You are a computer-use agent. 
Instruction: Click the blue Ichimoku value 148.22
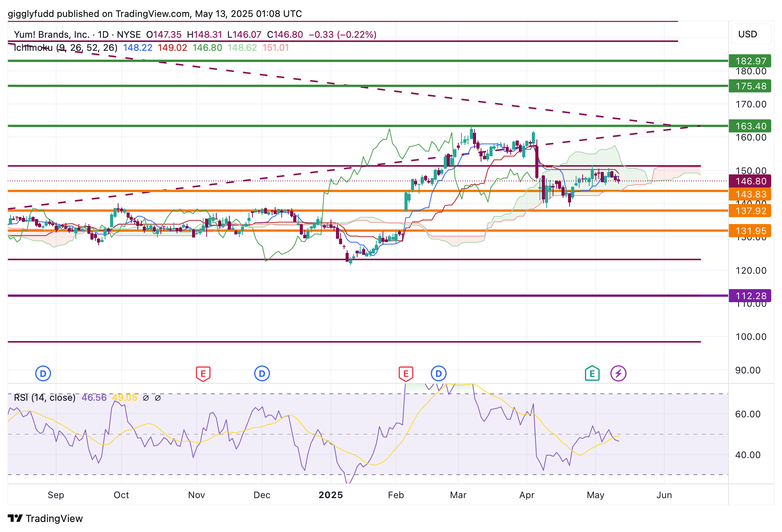138,48
